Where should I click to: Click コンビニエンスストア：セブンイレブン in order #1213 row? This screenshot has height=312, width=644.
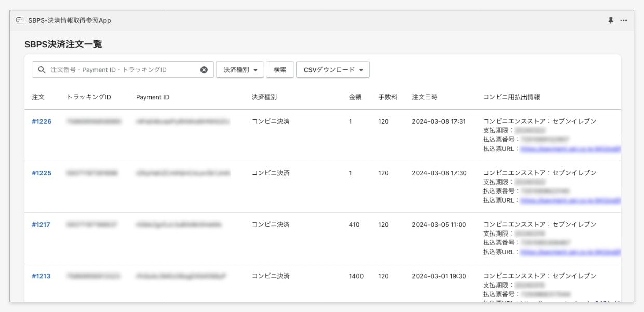tap(540, 276)
